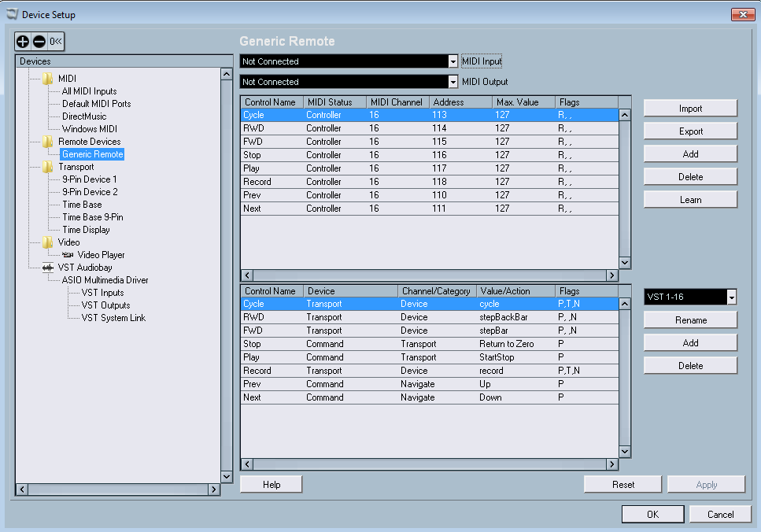Click the Learn button
The height and width of the screenshot is (532, 761).
(690, 200)
